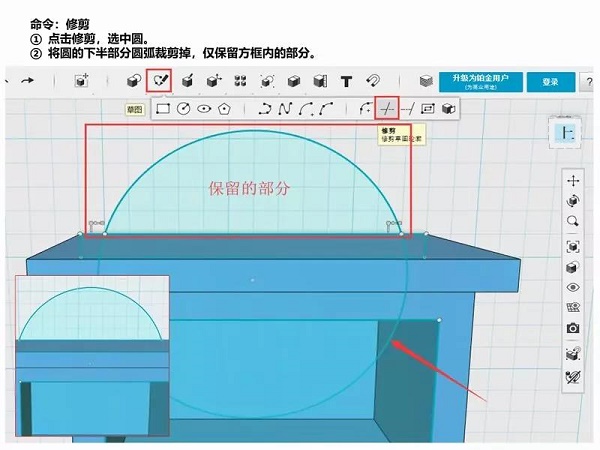This screenshot has height=450, width=600.
Task: Toggle sketch visibility at bottom of navigation bar
Action: [x=573, y=377]
